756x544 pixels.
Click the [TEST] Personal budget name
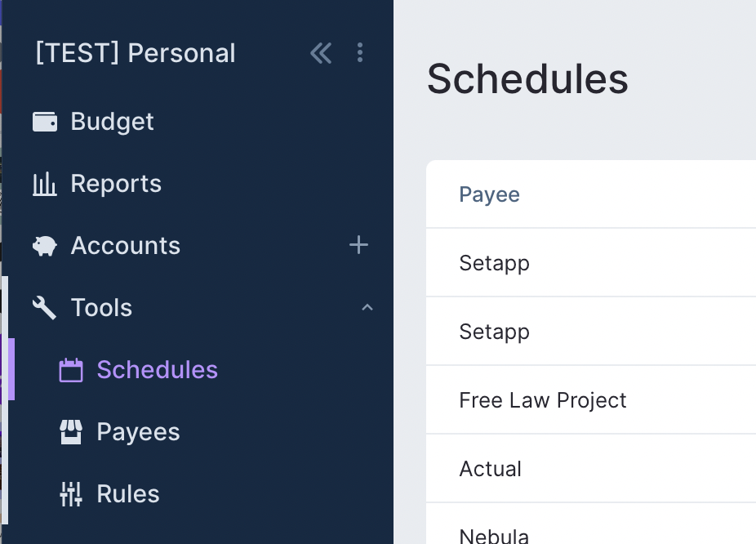click(x=136, y=53)
